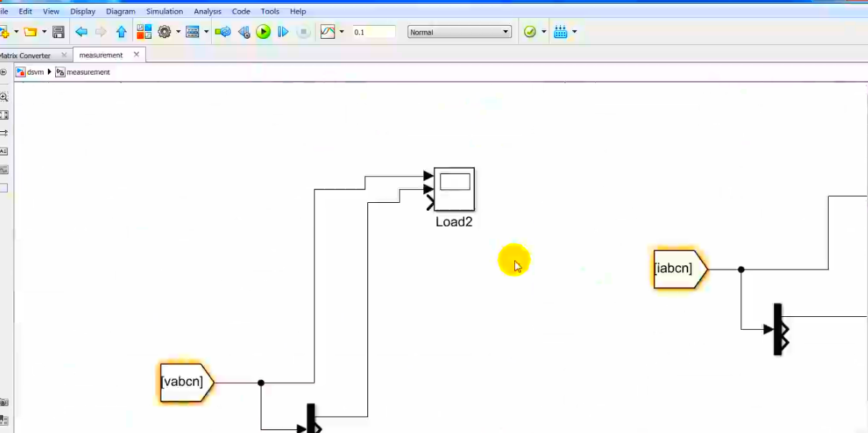Click the Run simulation play button
868x433 pixels.
pos(264,32)
